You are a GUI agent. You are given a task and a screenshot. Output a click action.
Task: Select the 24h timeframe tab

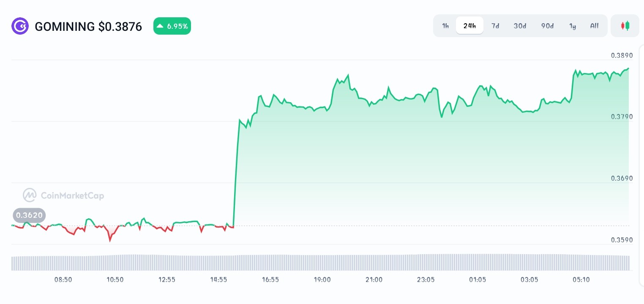pos(469,26)
